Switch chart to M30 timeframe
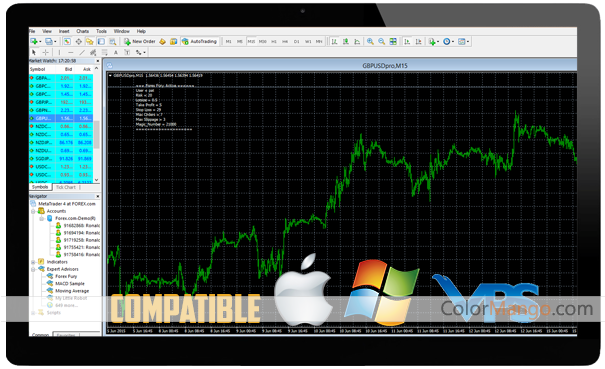Viewport: 605px width, 369px height. point(263,41)
